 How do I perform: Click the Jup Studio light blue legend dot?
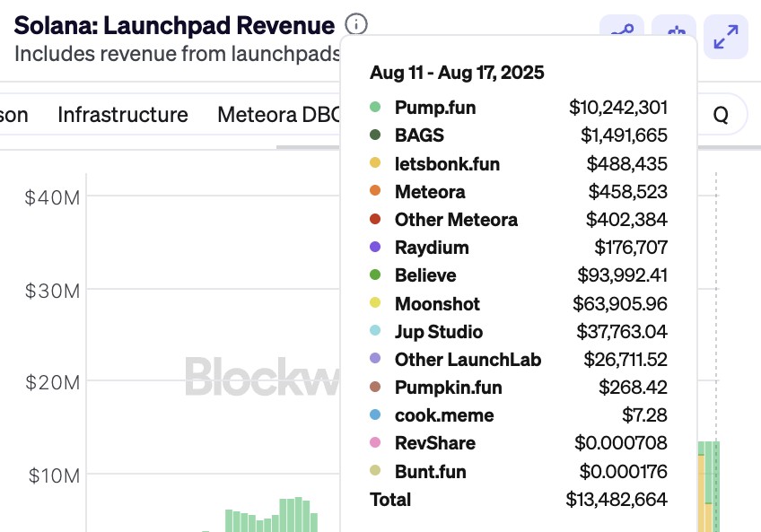click(375, 330)
